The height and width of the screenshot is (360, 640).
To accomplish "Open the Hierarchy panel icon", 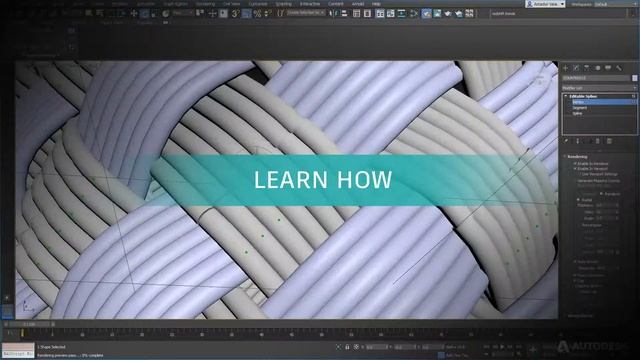I will click(x=587, y=68).
